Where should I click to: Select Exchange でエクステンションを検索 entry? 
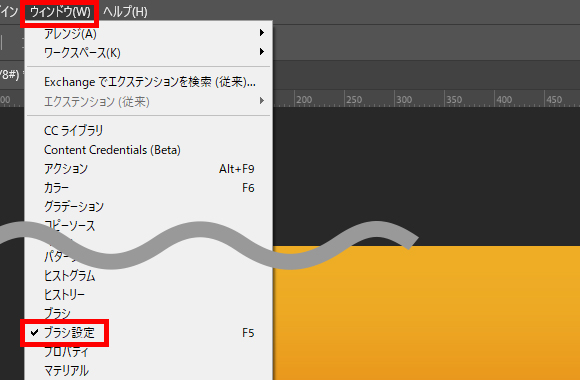pyautogui.click(x=149, y=82)
